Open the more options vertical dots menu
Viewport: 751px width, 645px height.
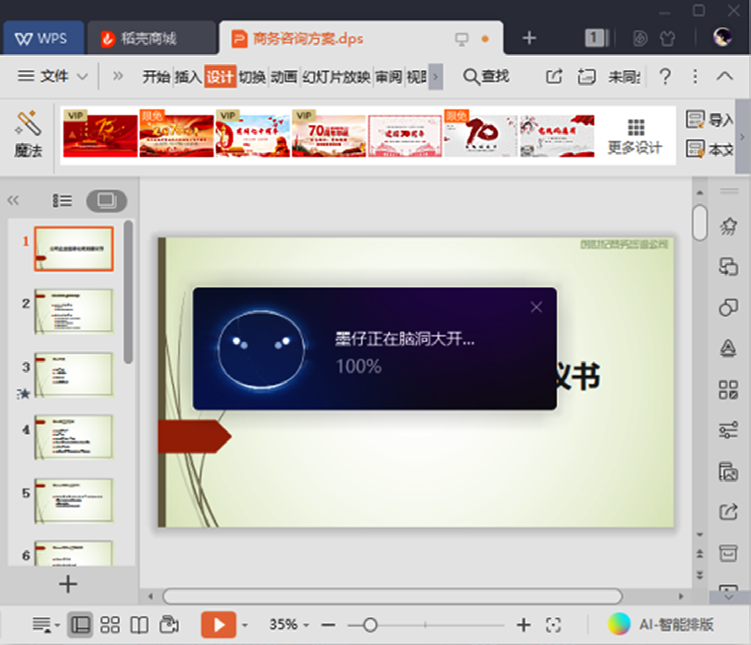[695, 77]
